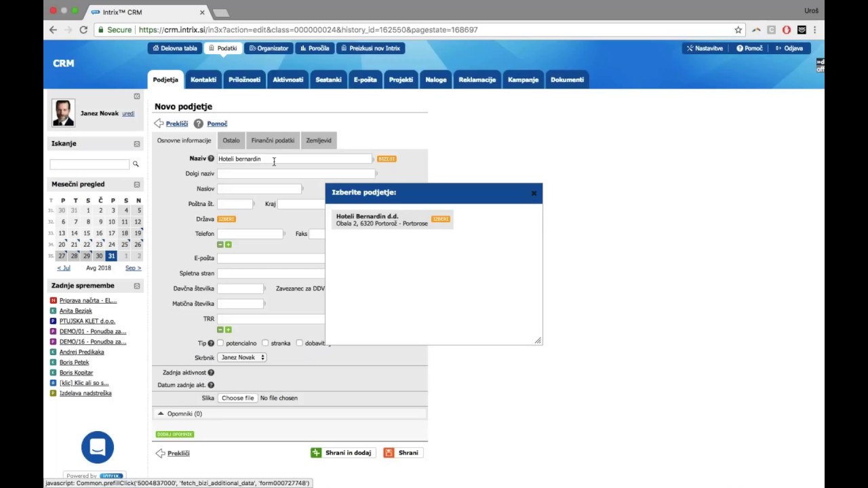Open the Priložnosti tab
Viewport: 868px width, 488px height.
coord(245,79)
